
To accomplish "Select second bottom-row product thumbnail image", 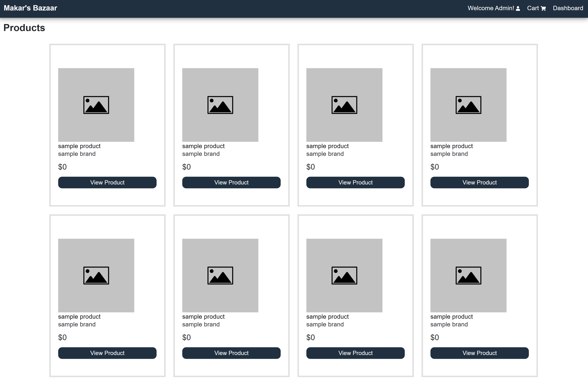I will point(220,276).
